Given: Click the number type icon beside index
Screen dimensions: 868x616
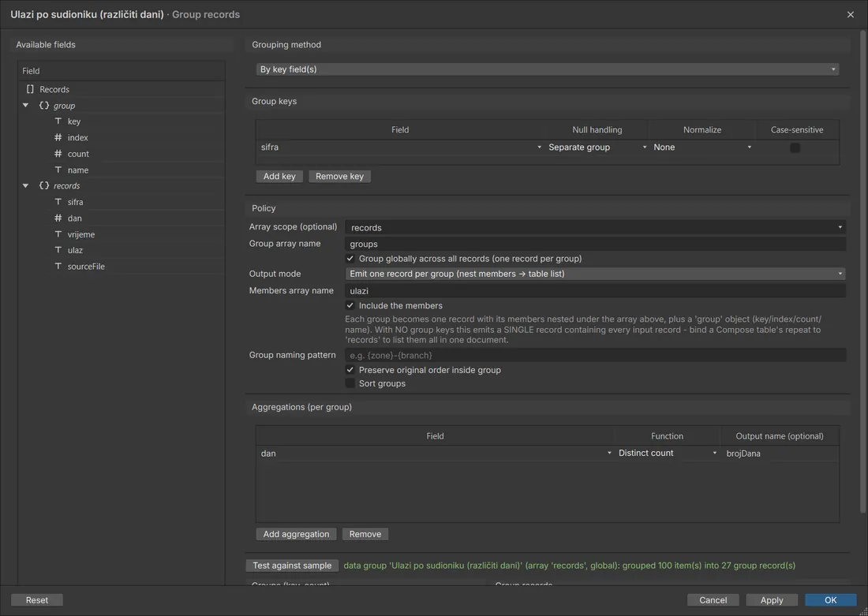Looking at the screenshot, I should 58,137.
